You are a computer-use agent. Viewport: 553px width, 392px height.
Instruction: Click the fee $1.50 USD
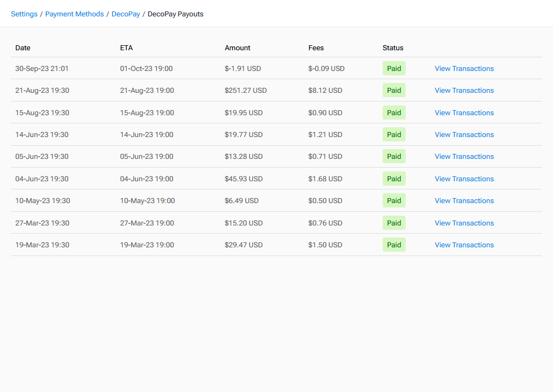(325, 245)
